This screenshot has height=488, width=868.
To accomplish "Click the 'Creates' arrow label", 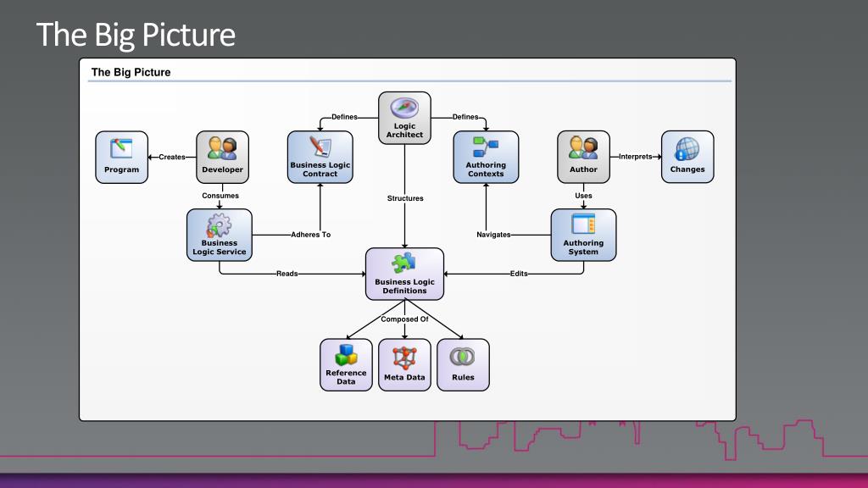I will (x=171, y=157).
